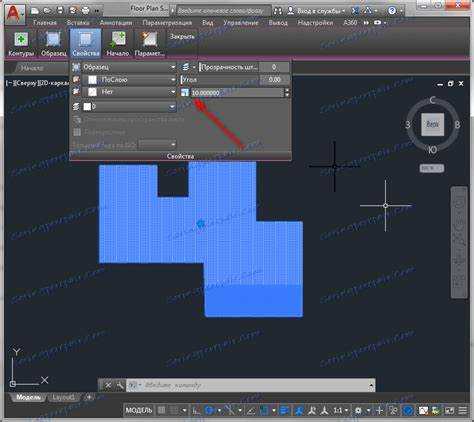Image resolution: width=474 pixels, height=422 pixels.
Task: Switch to the Layout1 tab
Action: (63, 397)
